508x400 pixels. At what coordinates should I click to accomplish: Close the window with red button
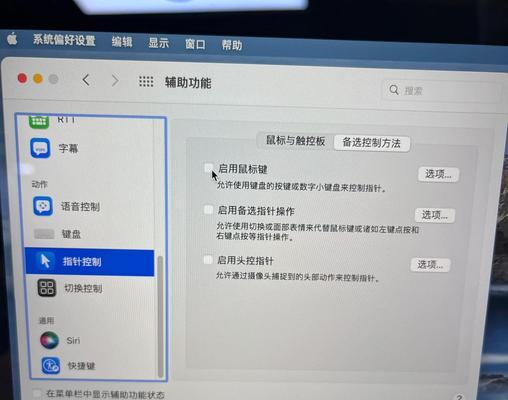click(22, 78)
